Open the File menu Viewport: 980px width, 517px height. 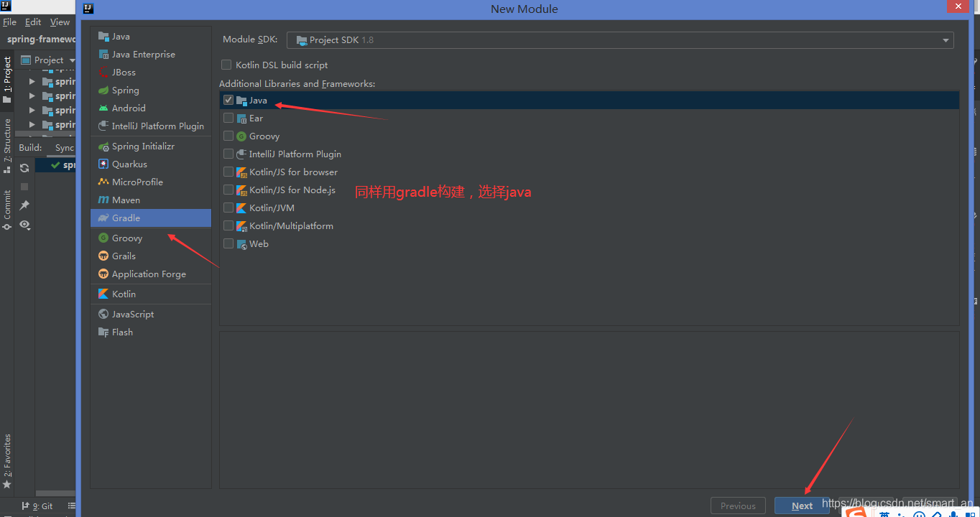(x=9, y=22)
